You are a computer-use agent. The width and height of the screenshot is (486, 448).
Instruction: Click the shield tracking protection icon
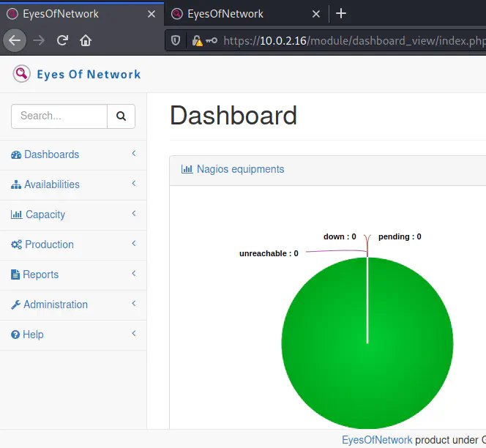(176, 41)
